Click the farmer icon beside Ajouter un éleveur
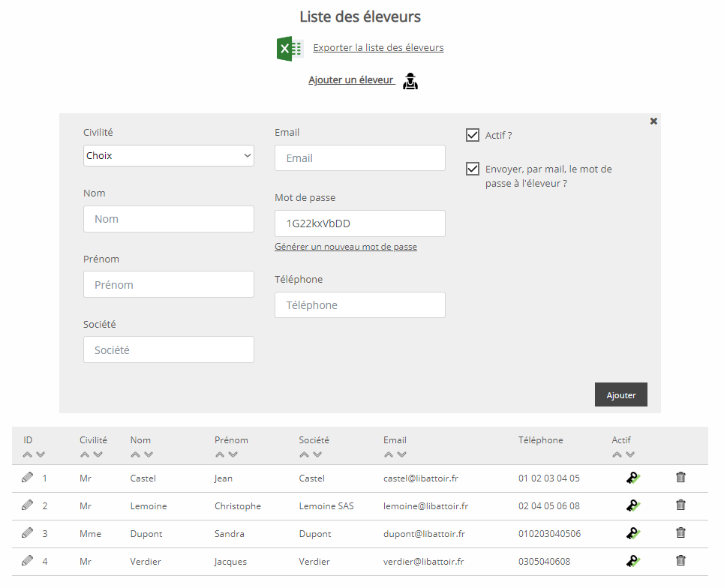Image resolution: width=724 pixels, height=588 pixels. point(410,81)
